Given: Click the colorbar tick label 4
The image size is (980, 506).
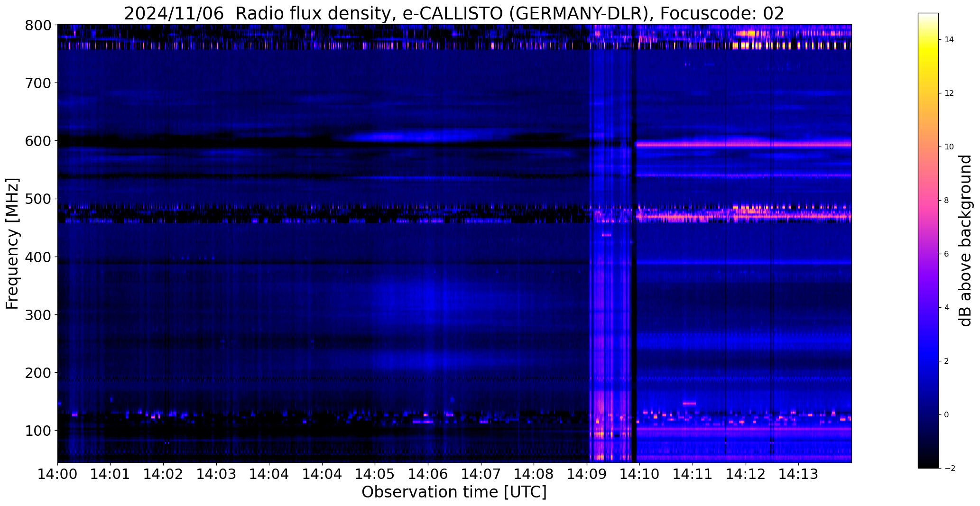Looking at the screenshot, I should (x=947, y=308).
